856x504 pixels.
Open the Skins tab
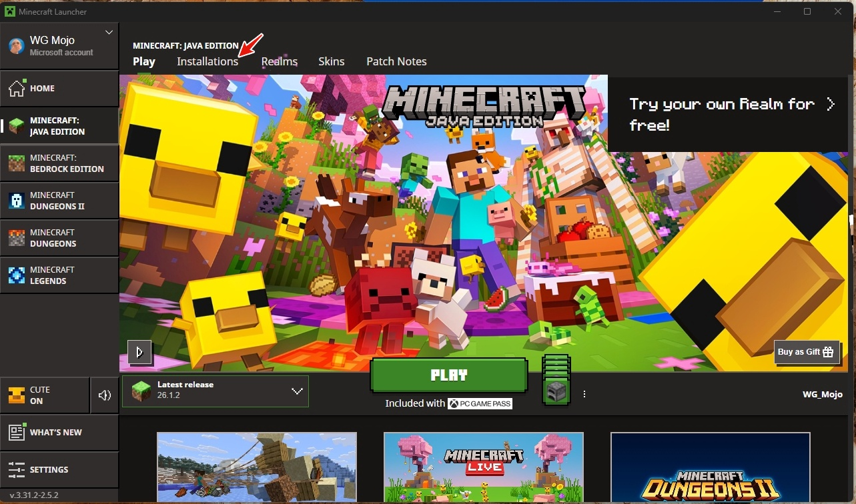332,61
